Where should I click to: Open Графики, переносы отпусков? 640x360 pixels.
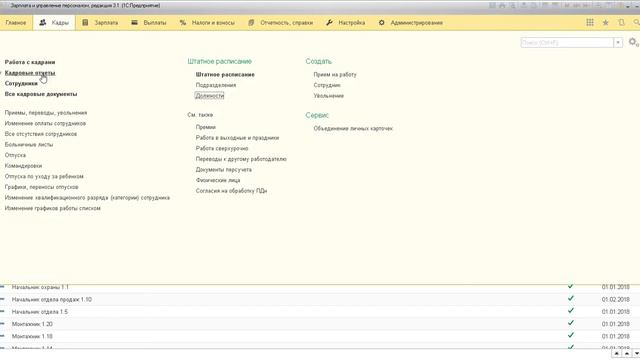tap(42, 187)
